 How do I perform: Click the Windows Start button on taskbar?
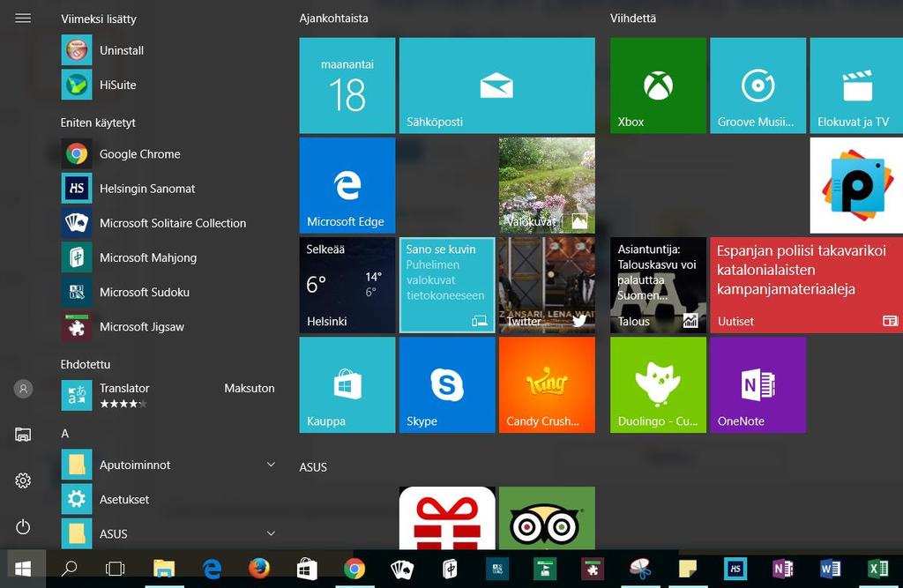(x=23, y=569)
